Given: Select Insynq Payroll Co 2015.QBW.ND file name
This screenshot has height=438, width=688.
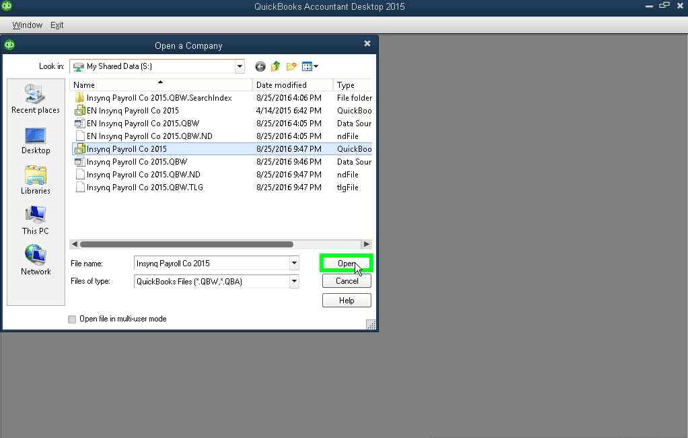Looking at the screenshot, I should 143,174.
